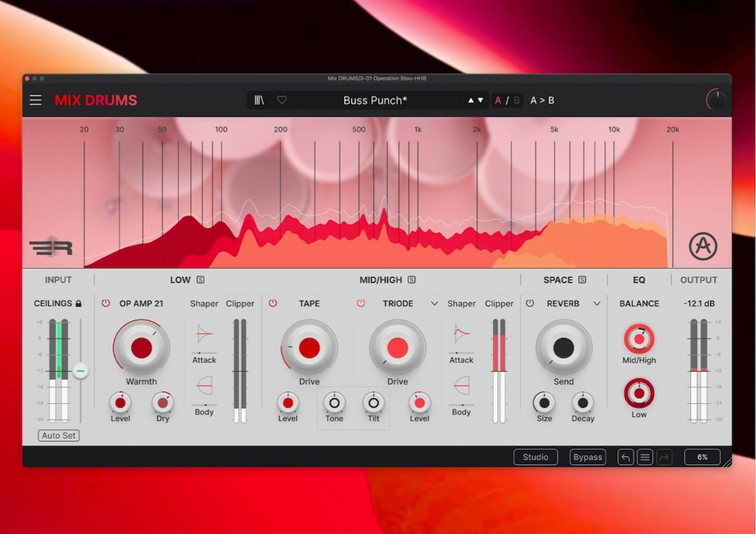Click the TAPE module name
The width and height of the screenshot is (756, 534).
click(x=309, y=304)
